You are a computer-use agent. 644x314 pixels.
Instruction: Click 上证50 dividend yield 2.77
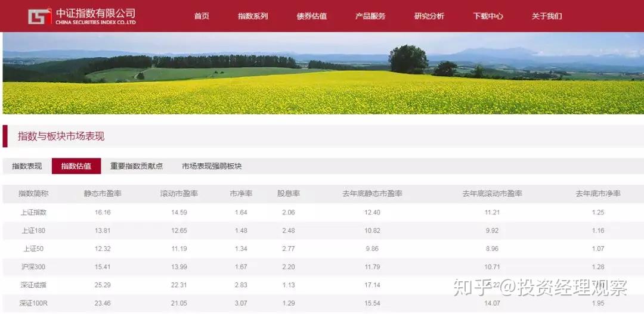[289, 248]
